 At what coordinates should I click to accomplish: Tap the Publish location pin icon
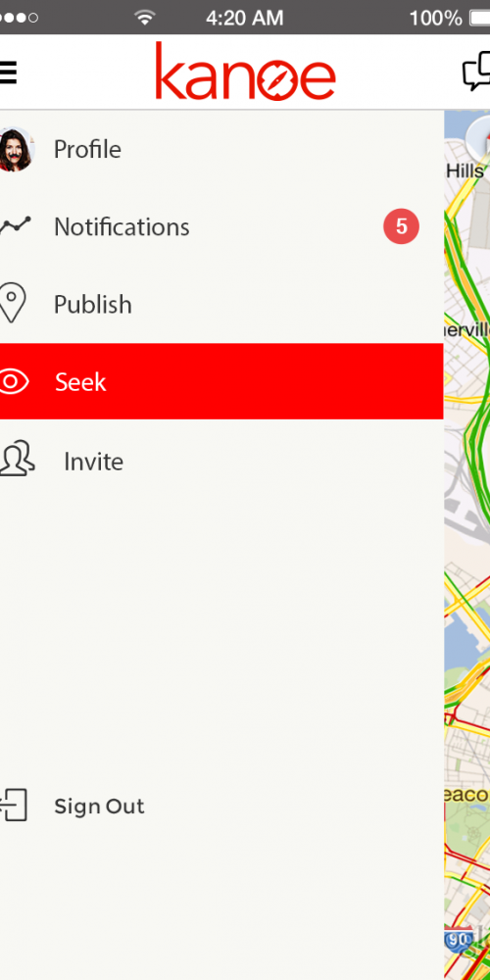click(13, 303)
